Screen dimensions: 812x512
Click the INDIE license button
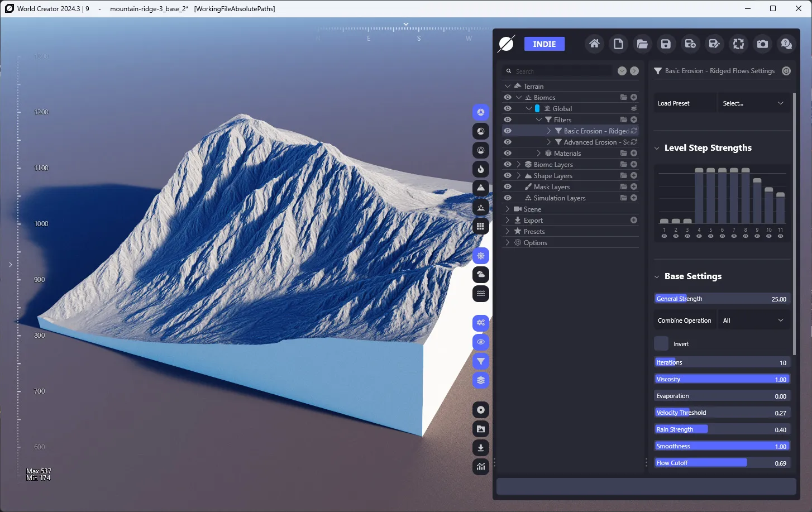[x=544, y=44]
